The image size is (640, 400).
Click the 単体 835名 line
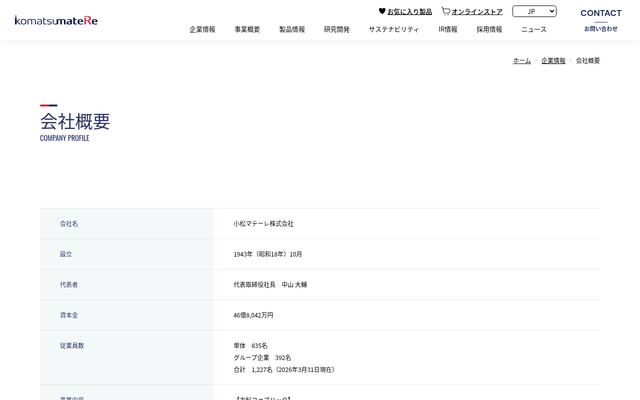point(251,345)
